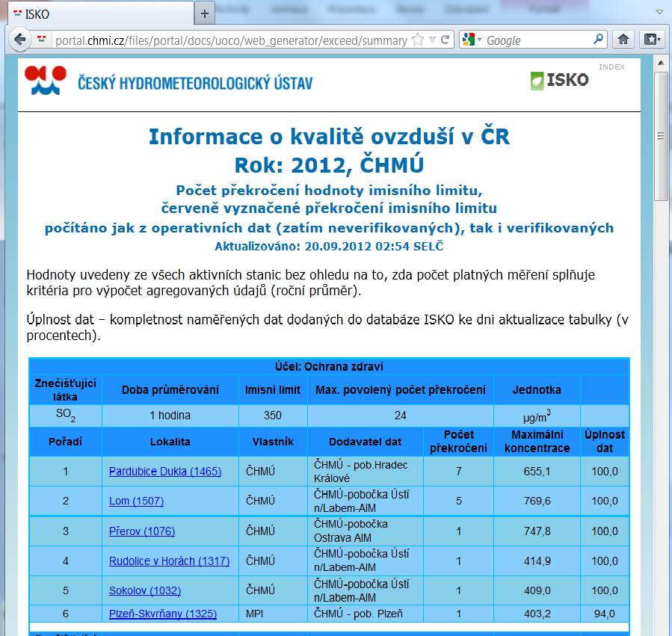This screenshot has height=636, width=672.
Task: Click the page scroll-up arrow
Action: coord(661,64)
